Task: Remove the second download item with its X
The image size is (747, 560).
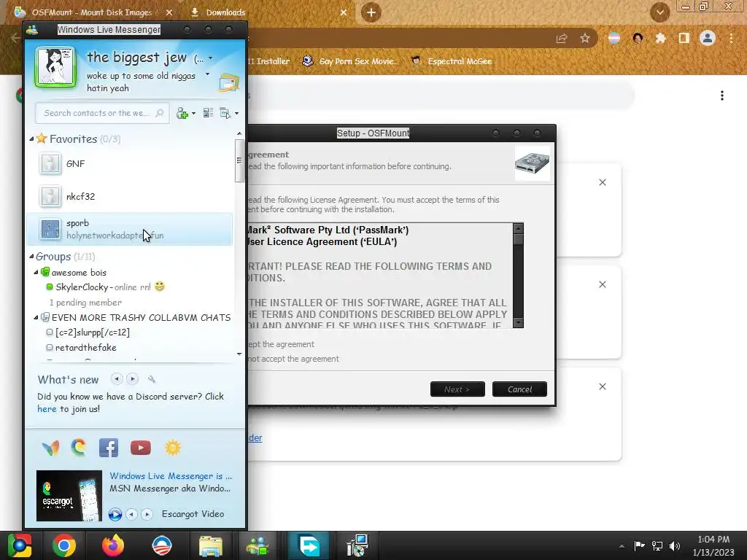Action: coord(603,284)
